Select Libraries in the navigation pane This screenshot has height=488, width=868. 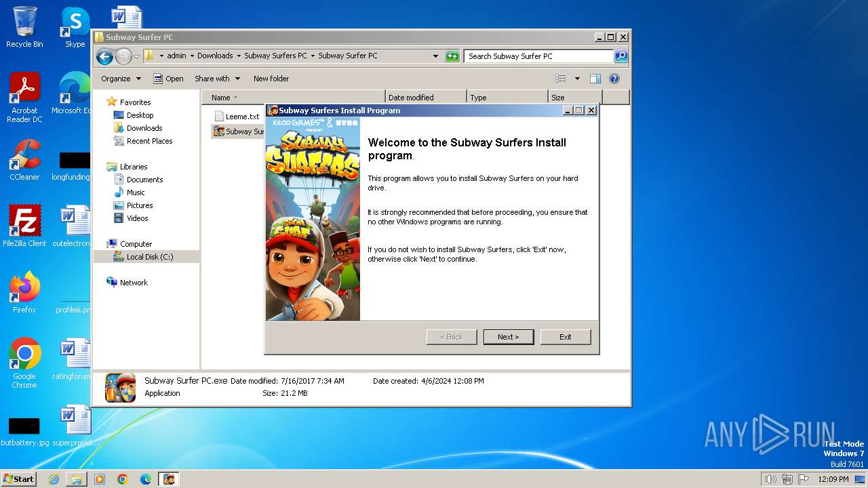pos(127,167)
